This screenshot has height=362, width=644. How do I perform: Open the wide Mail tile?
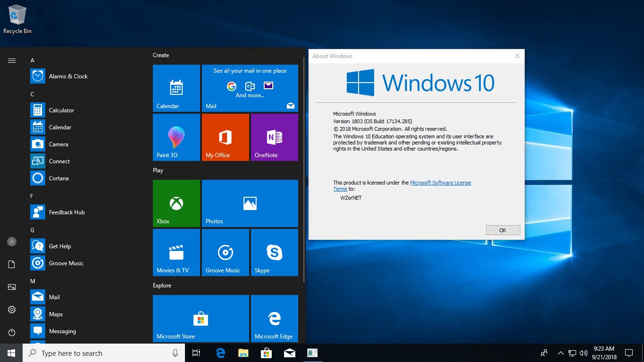click(x=250, y=88)
